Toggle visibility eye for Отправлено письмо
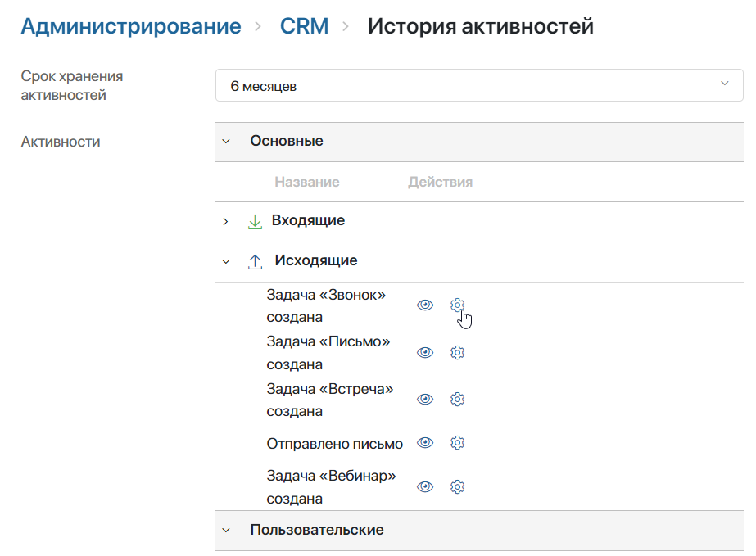This screenshot has width=756, height=556. pyautogui.click(x=425, y=443)
